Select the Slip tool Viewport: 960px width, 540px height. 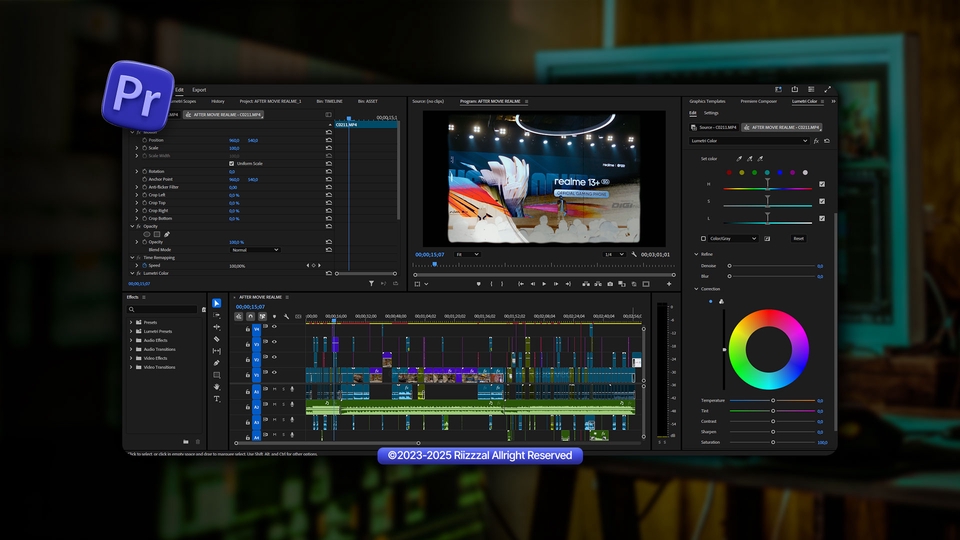(216, 351)
